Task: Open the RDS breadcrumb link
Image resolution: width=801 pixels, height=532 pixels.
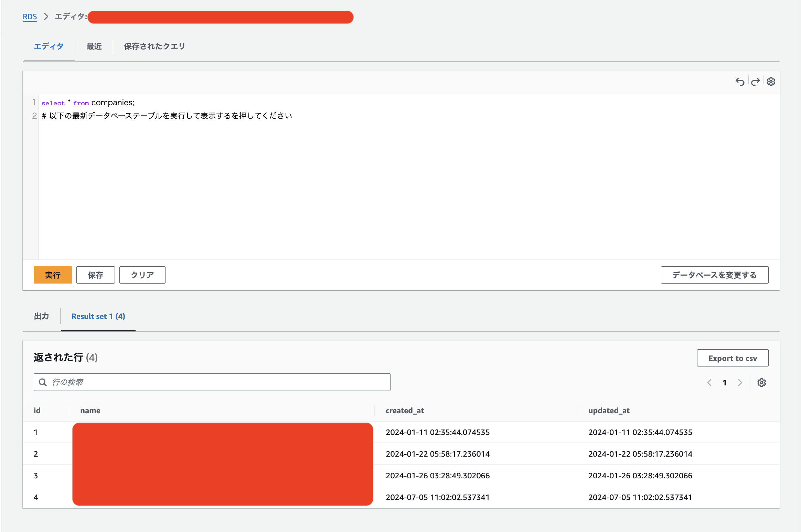Action: pyautogui.click(x=30, y=17)
